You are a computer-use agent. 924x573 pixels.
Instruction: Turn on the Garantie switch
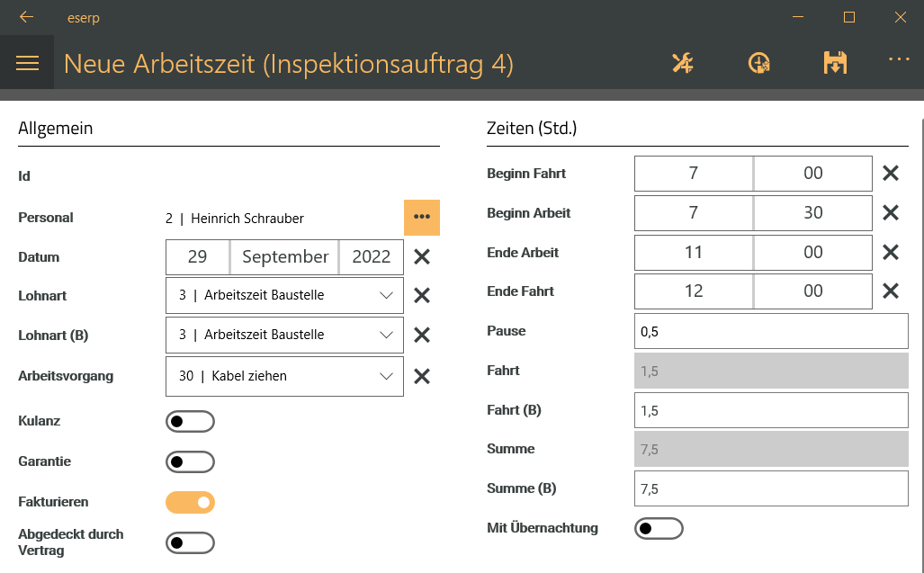click(190, 461)
